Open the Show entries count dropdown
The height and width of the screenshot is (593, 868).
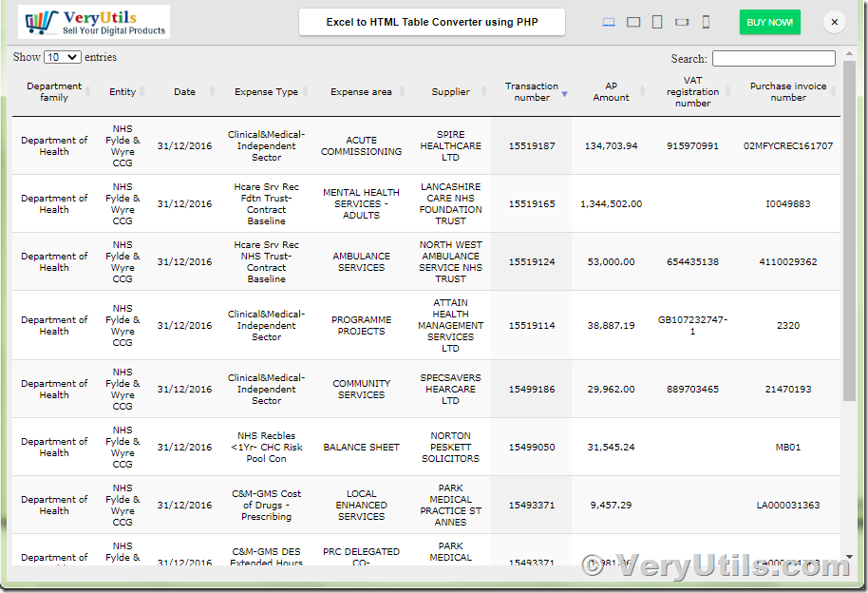pos(63,57)
